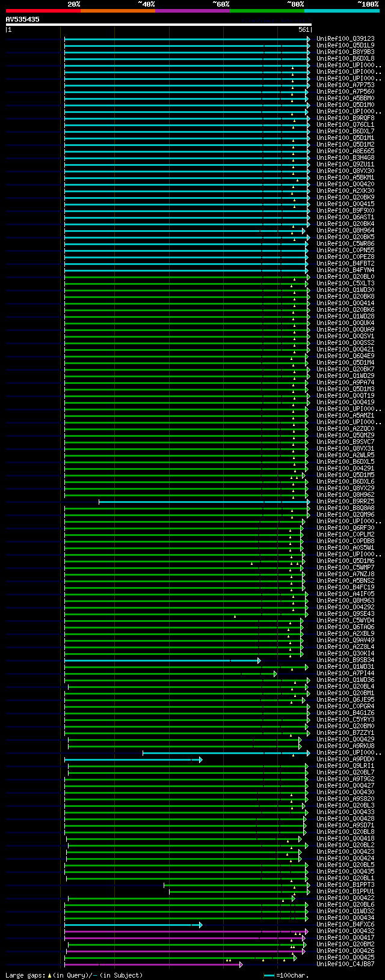Click the white query ruler bar
The height and width of the screenshot is (980, 385).
tap(158, 25)
